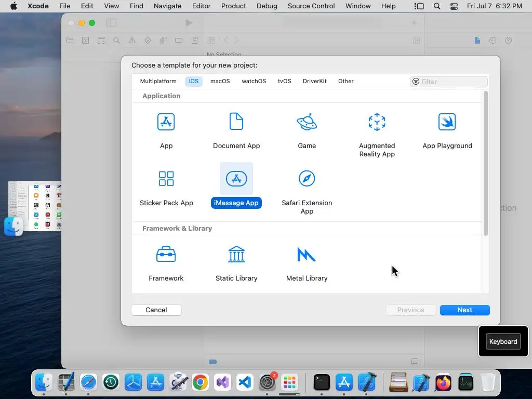This screenshot has height=399, width=532.
Task: Open the Navigate menu
Action: point(167,6)
